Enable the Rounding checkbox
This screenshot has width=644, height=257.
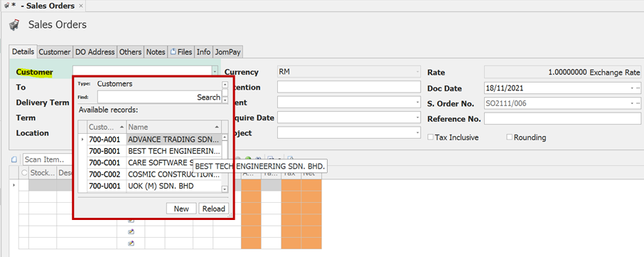click(510, 137)
